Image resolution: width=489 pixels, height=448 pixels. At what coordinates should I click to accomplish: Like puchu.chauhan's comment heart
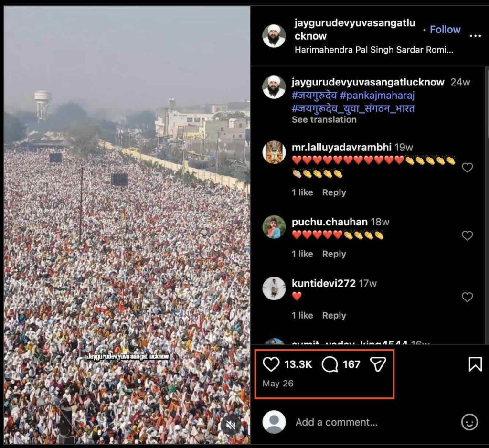click(x=467, y=235)
